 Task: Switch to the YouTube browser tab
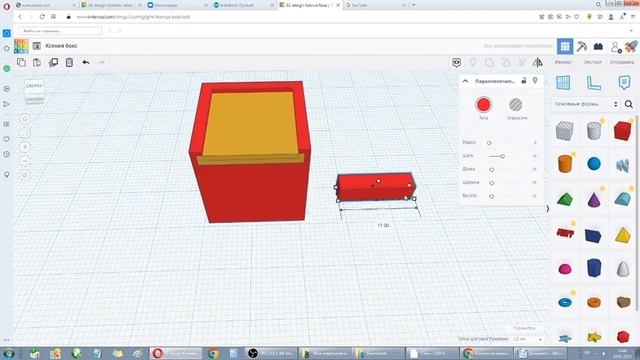pos(376,5)
